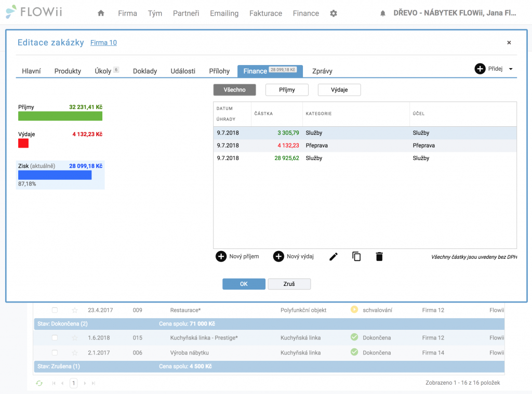Check the Kuchyňská linka - Prestige* row

(55, 338)
